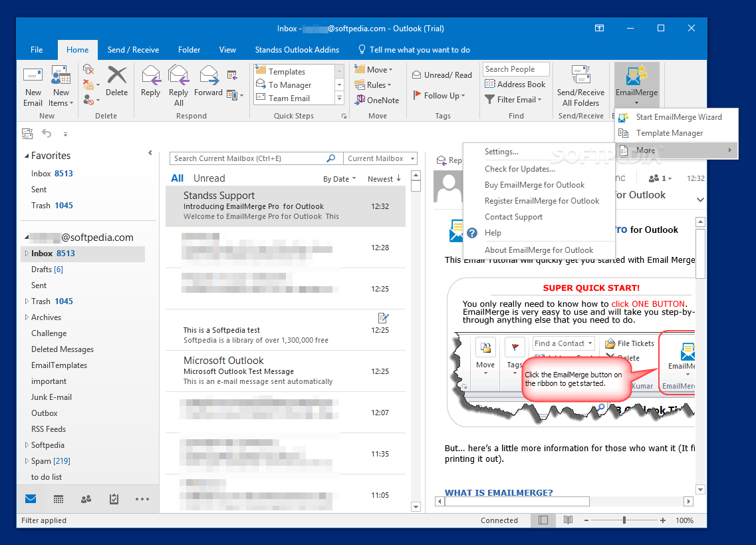Open more navigation options ellipsis

pyautogui.click(x=142, y=499)
